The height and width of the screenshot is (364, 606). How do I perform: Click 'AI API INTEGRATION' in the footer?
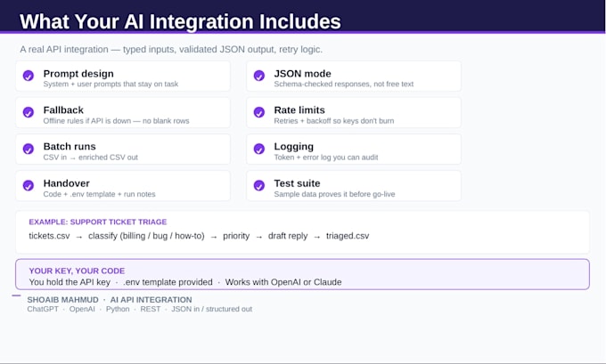click(x=151, y=300)
